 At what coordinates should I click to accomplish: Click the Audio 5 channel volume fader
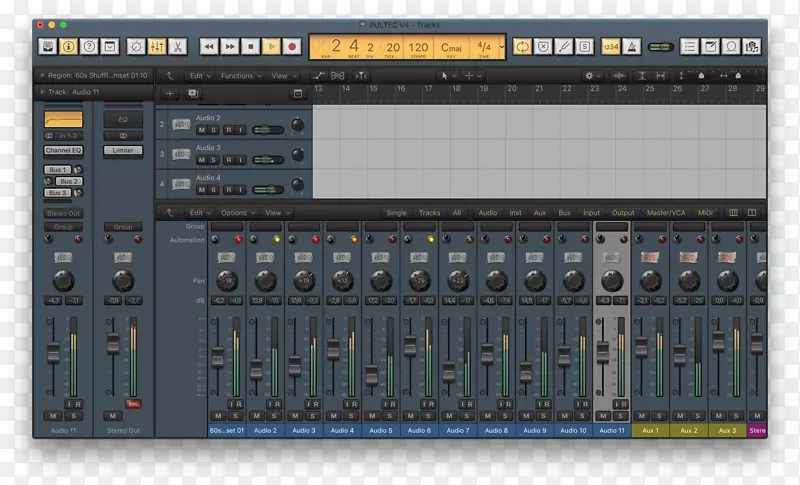tap(372, 374)
